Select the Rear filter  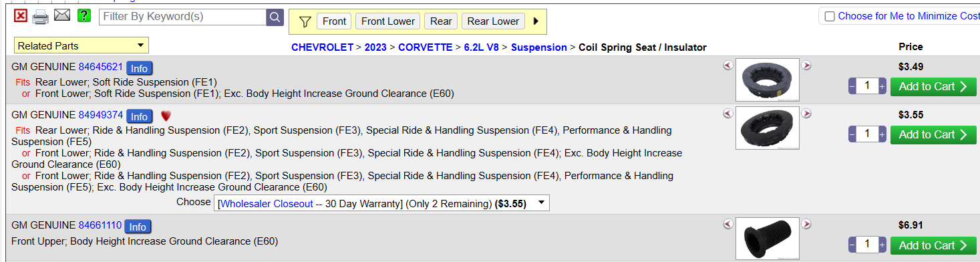[x=441, y=21]
